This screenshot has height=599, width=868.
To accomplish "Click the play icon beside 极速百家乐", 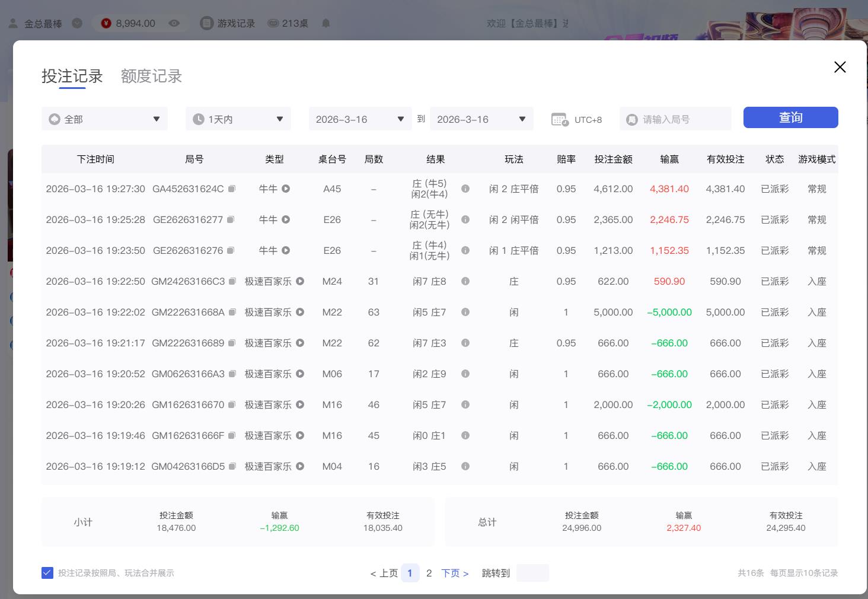I will point(301,281).
